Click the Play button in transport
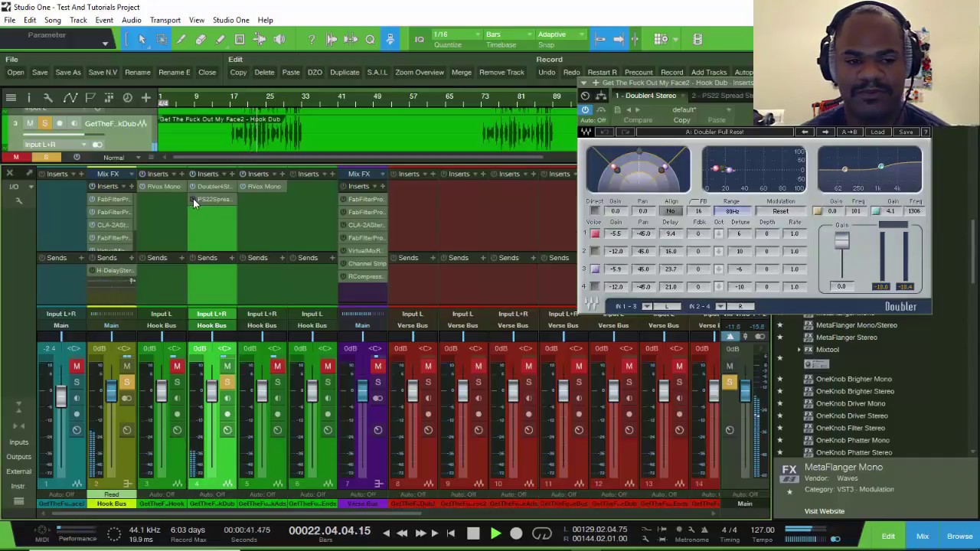Screen dimensions: 980x551 [495, 533]
